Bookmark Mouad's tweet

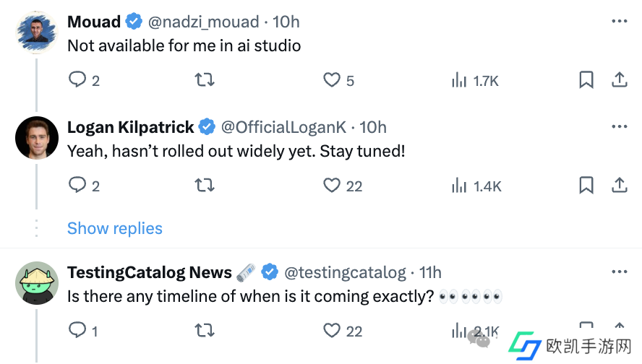click(x=586, y=79)
